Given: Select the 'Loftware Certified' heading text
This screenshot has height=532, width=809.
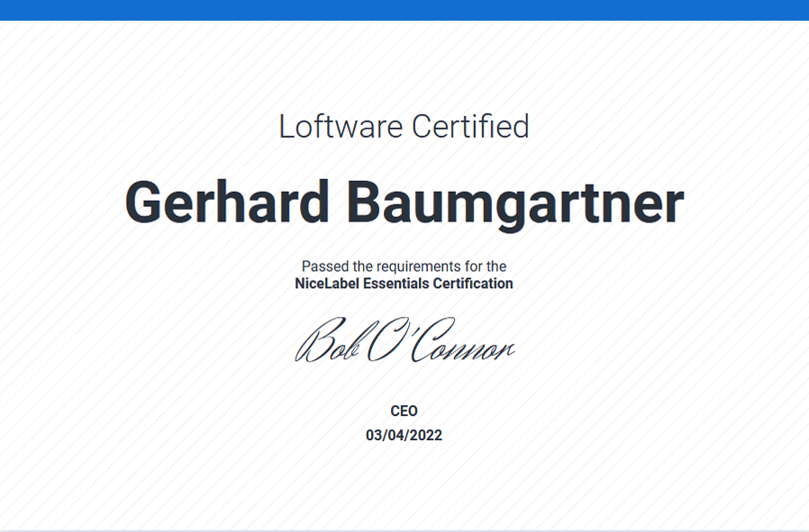Looking at the screenshot, I should pyautogui.click(x=404, y=126).
